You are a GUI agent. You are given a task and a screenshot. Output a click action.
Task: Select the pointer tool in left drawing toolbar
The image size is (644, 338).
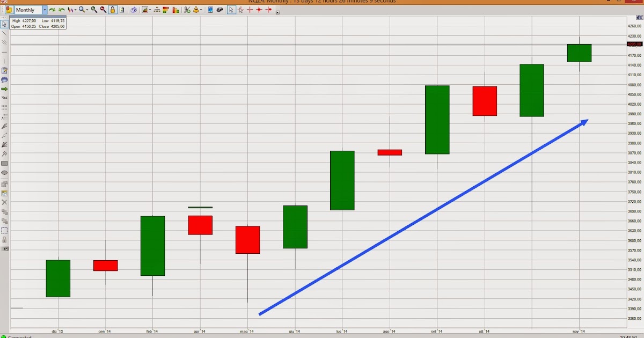[5, 24]
